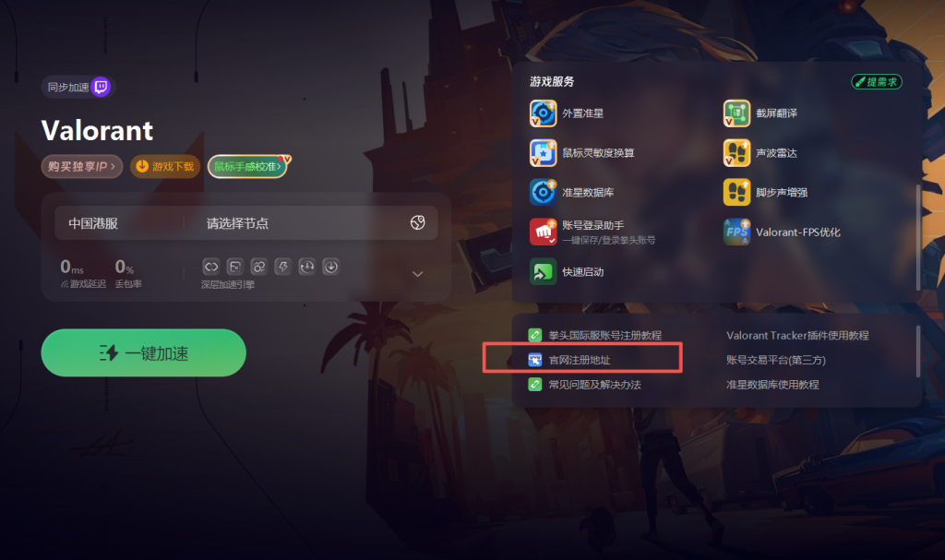
Task: Open the 账号登录助手 account login helper
Action: pos(543,232)
